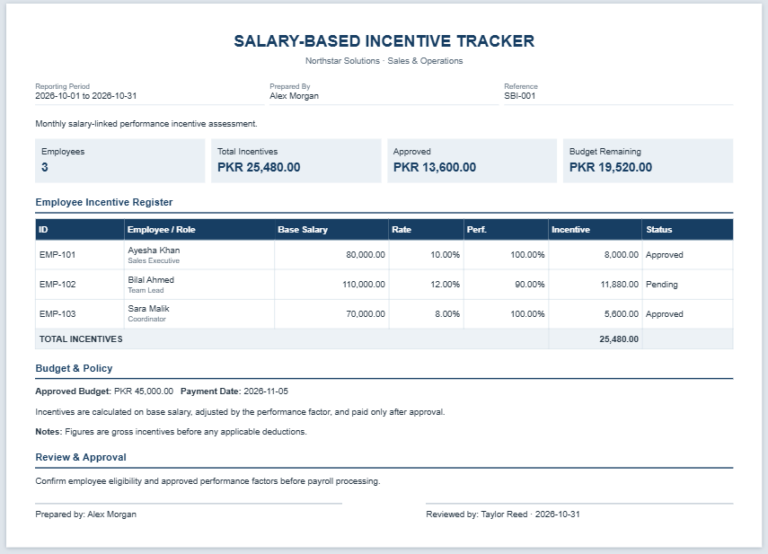Click the table total 25,480.00
The width and height of the screenshot is (768, 554).
619,339
